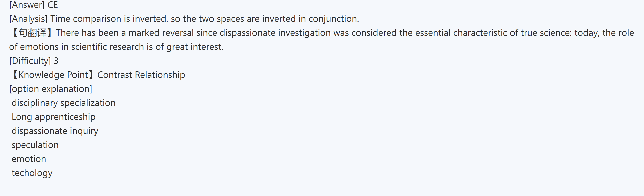This screenshot has width=644, height=196.
Task: Select the 'speculation' option
Action: point(35,145)
